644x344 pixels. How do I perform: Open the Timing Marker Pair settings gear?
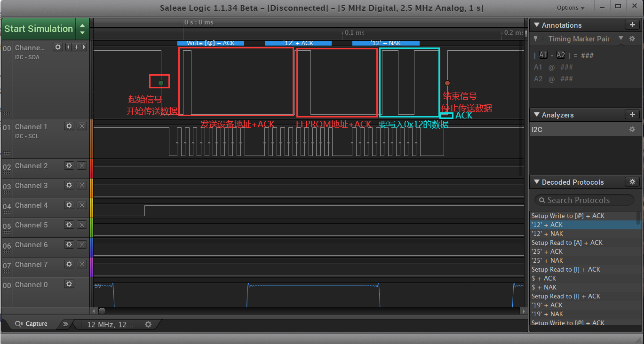[632, 39]
